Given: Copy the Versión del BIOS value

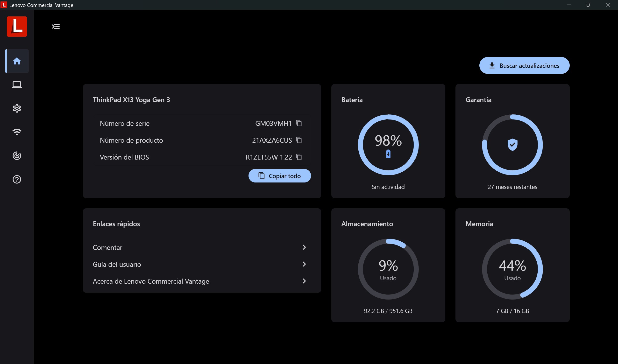Looking at the screenshot, I should point(299,157).
